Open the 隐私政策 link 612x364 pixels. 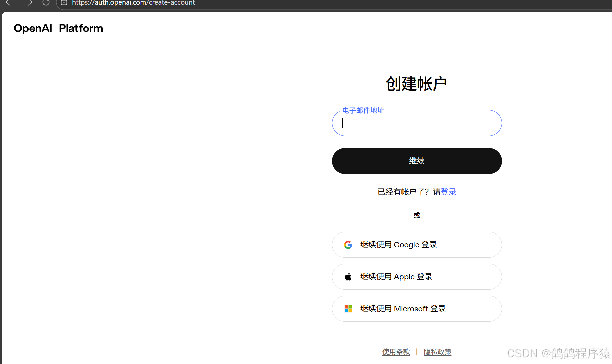click(x=438, y=352)
